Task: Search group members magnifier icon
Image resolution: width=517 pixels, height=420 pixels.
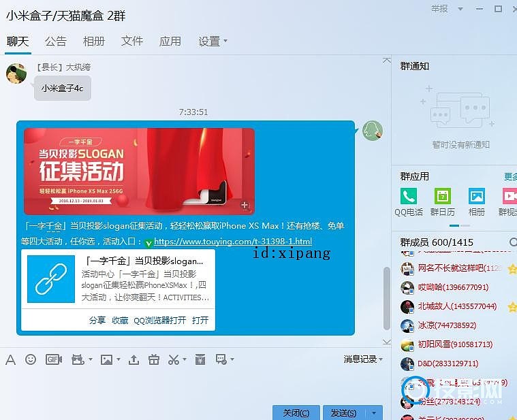Action: click(513, 242)
